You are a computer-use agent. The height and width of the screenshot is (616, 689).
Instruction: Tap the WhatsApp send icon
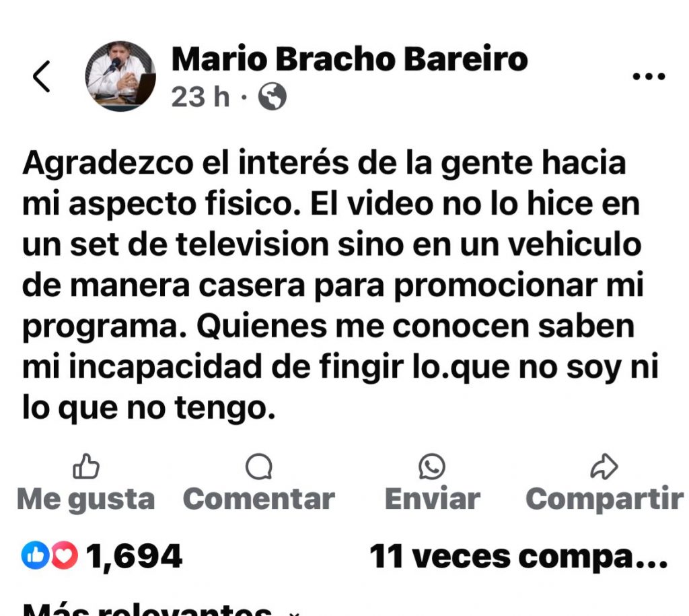click(x=432, y=467)
